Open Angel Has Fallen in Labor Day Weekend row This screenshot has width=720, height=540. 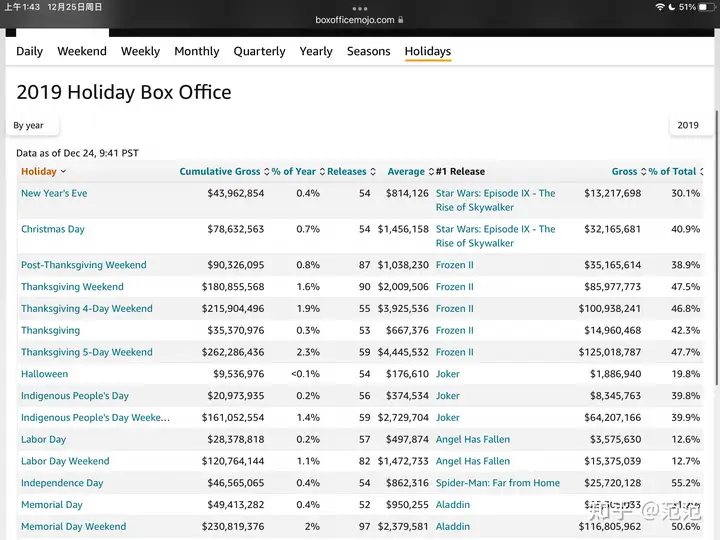[472, 461]
